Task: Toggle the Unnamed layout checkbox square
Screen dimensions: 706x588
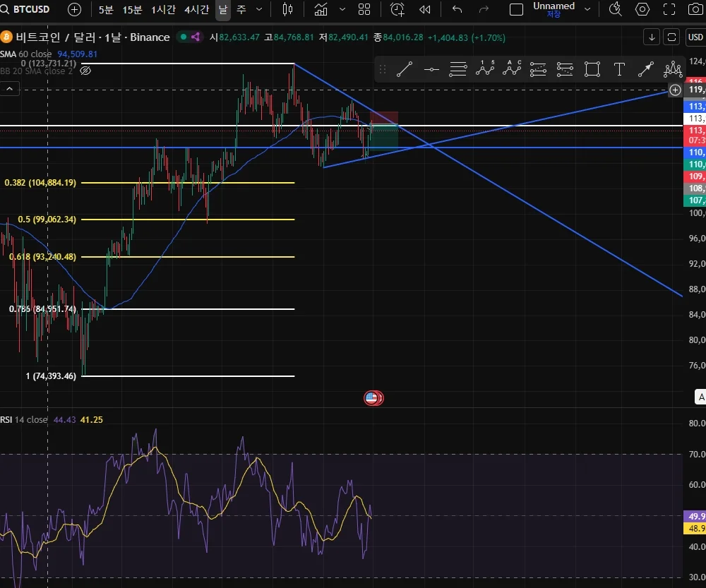Action: [x=516, y=9]
